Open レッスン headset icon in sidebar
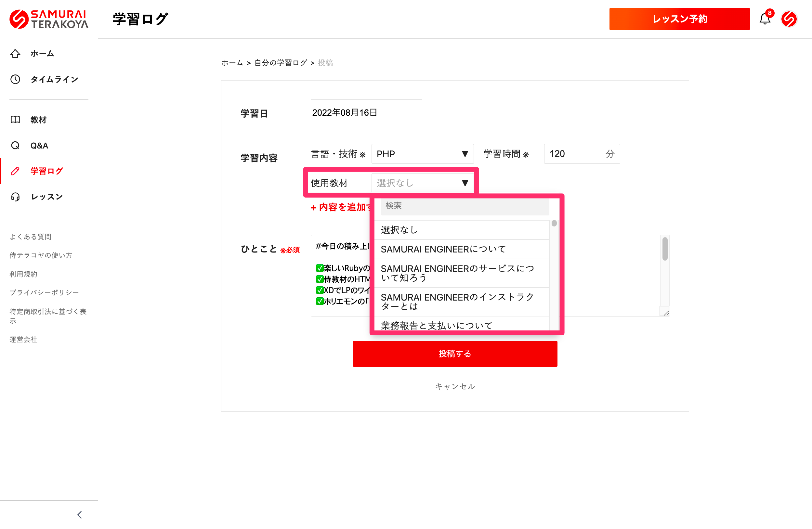 tap(15, 197)
